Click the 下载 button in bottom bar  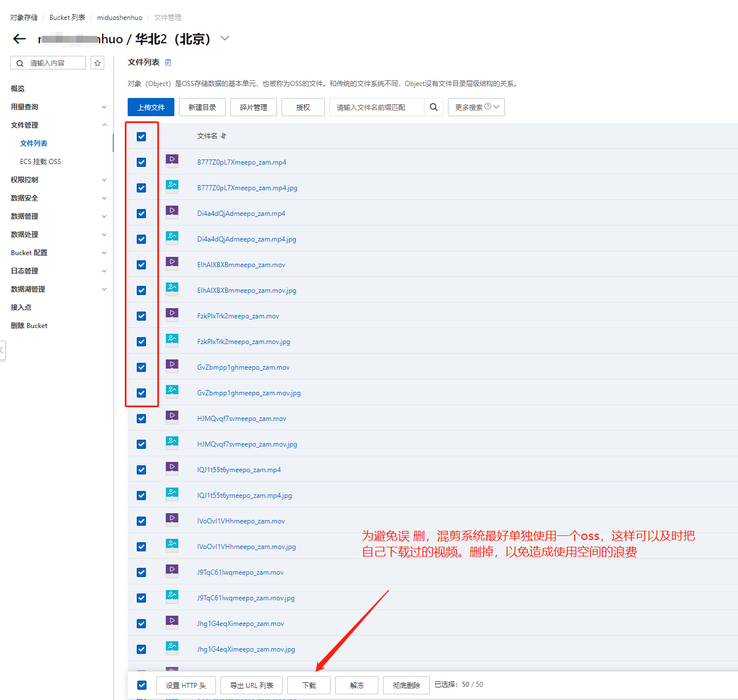[x=309, y=685]
